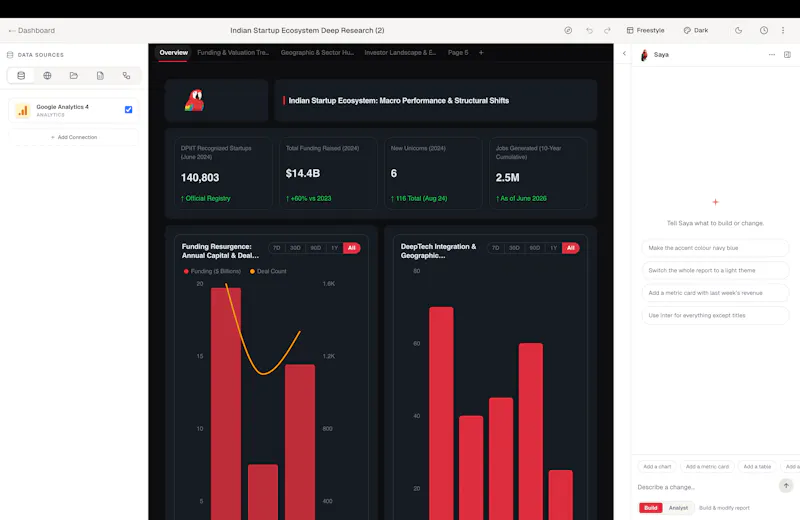800x520 pixels.
Task: Select 1Y range in Funding Resurgence chart
Action: pyautogui.click(x=335, y=248)
